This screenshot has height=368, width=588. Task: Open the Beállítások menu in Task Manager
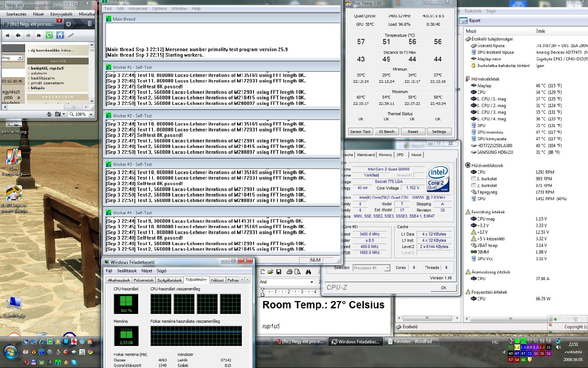pyautogui.click(x=127, y=271)
